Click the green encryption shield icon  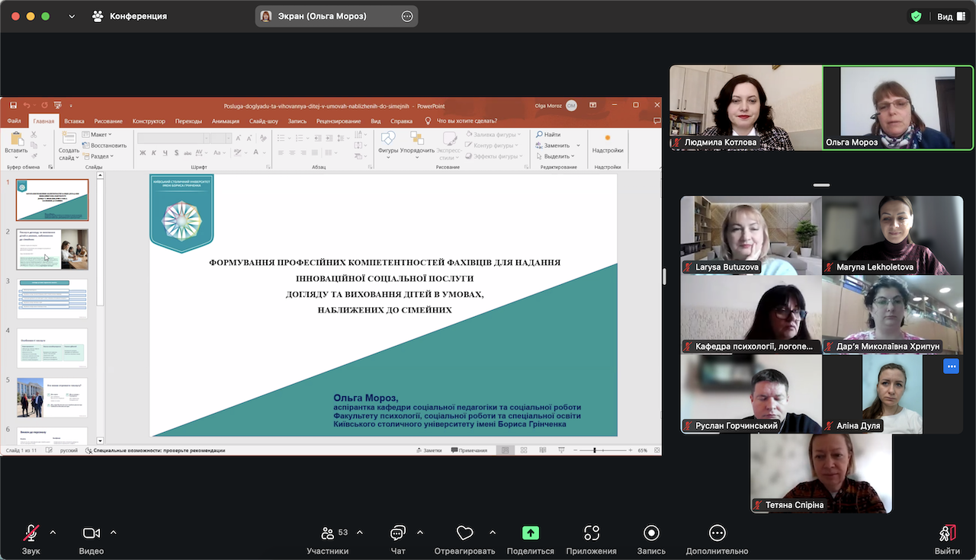click(x=916, y=16)
